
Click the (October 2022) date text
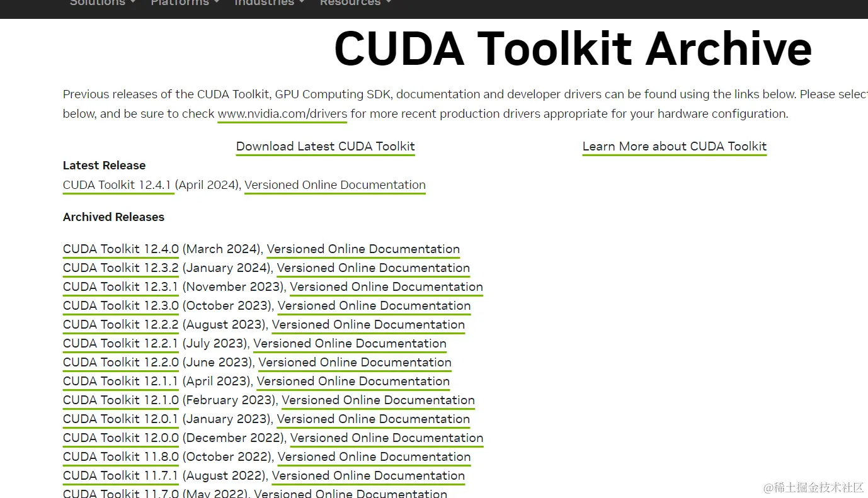(228, 457)
